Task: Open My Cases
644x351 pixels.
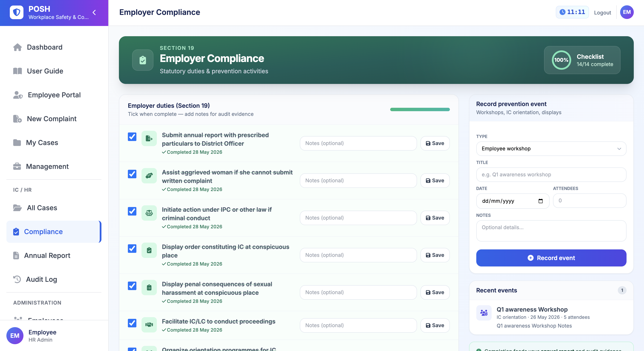Action: [x=54, y=143]
